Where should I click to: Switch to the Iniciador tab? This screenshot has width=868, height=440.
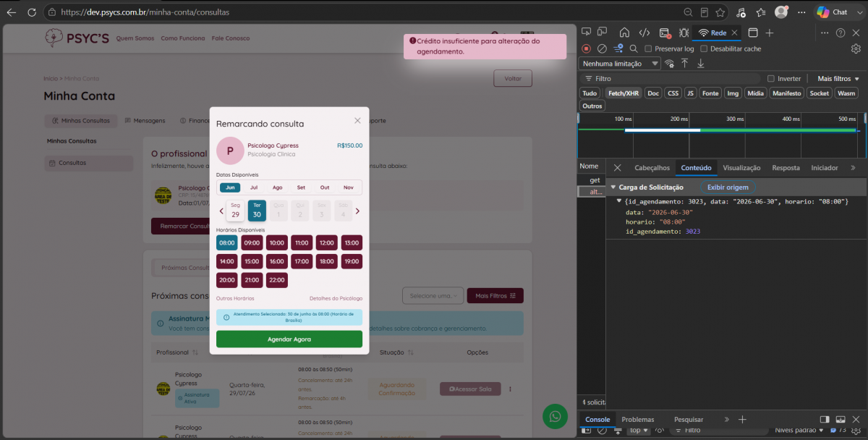pyautogui.click(x=825, y=167)
